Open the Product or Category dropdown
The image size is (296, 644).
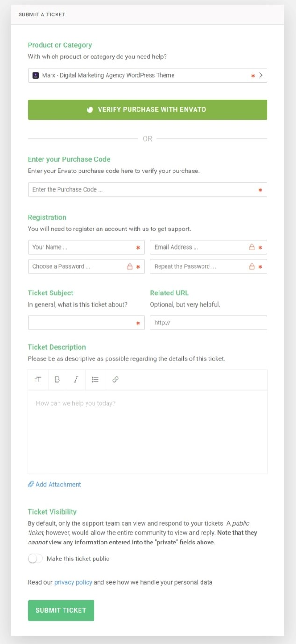(x=140, y=75)
